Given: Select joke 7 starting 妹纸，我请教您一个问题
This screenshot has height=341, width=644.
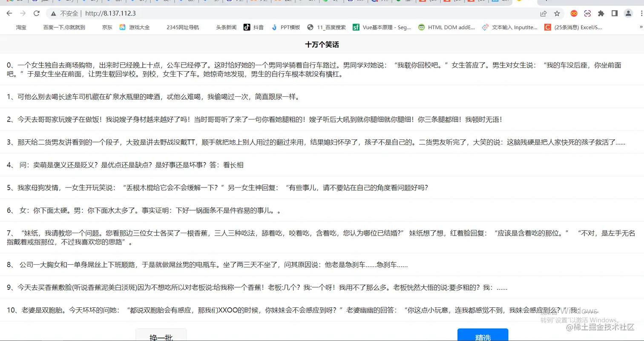Looking at the screenshot, I should tap(322, 237).
